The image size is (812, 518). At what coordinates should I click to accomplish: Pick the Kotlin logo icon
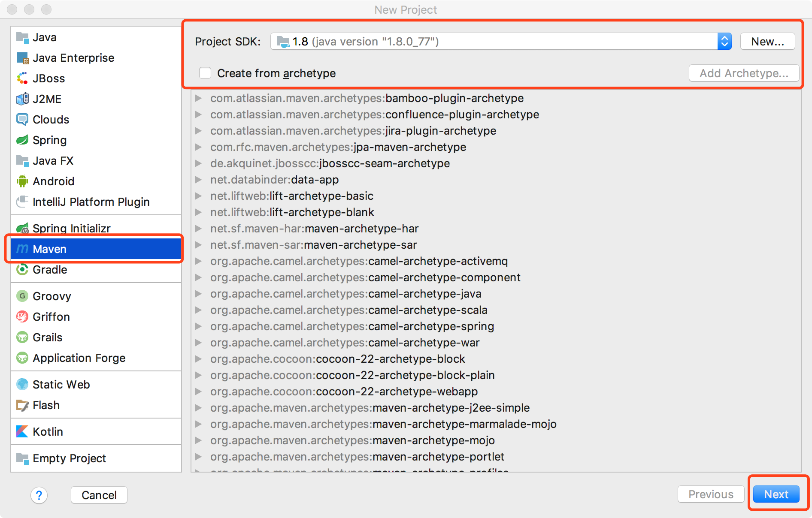[x=22, y=432]
